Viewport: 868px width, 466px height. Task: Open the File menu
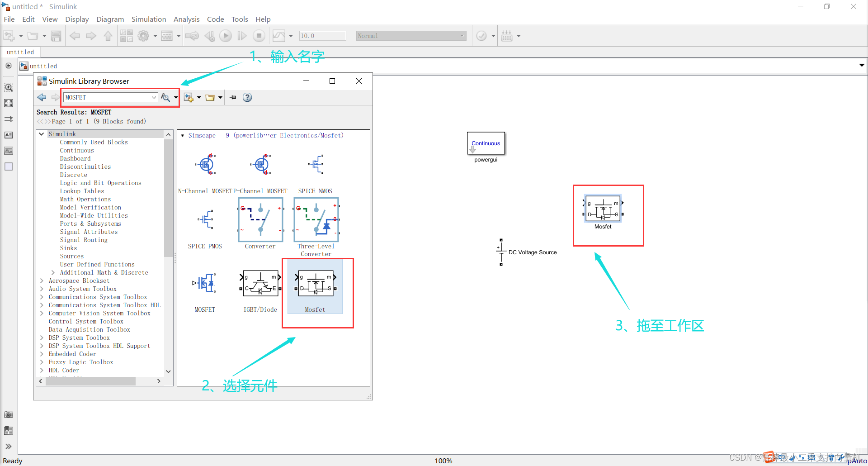pos(9,19)
